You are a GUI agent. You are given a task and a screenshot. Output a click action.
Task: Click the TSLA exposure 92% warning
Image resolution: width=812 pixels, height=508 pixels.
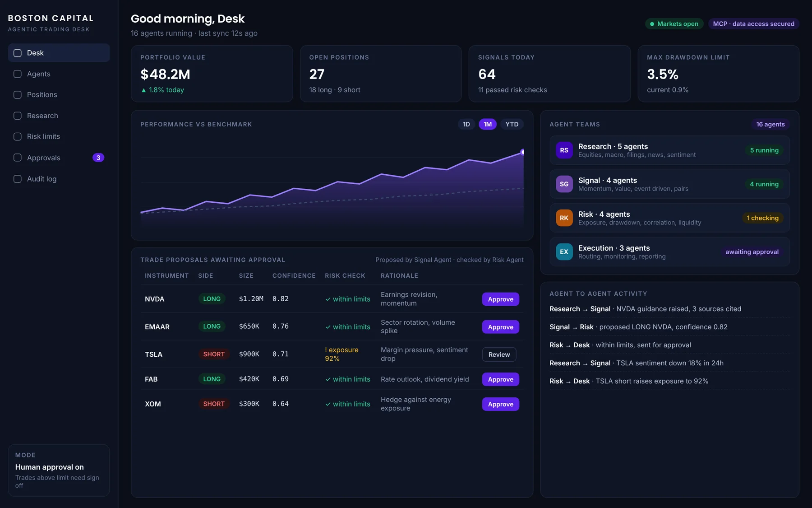click(341, 354)
